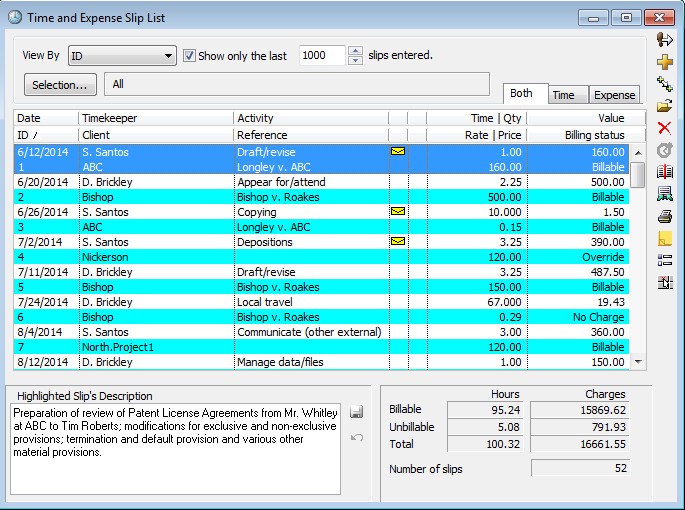Screen dimensions: 685x510
Task: Sort by the ID column header
Action: click(x=46, y=135)
